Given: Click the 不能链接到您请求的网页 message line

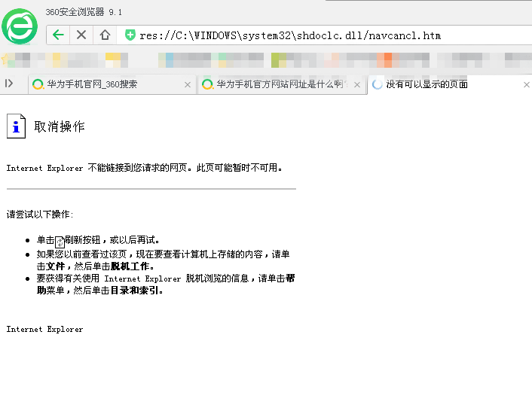Looking at the screenshot, I should tap(144, 168).
